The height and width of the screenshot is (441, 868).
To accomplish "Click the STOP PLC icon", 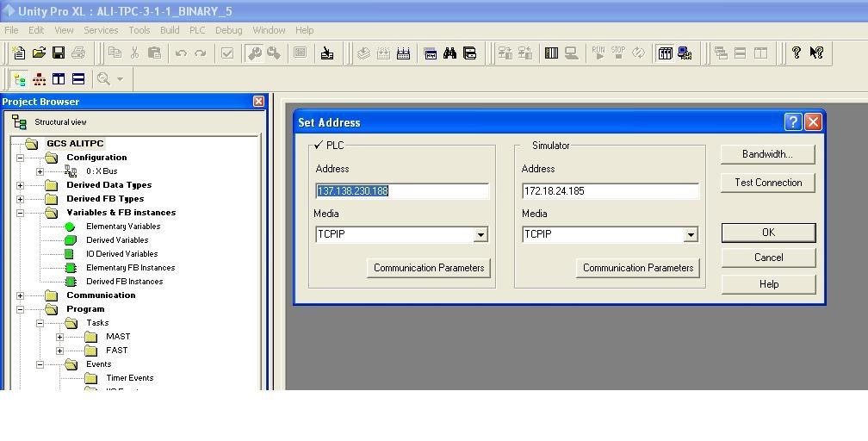I will pyautogui.click(x=618, y=53).
